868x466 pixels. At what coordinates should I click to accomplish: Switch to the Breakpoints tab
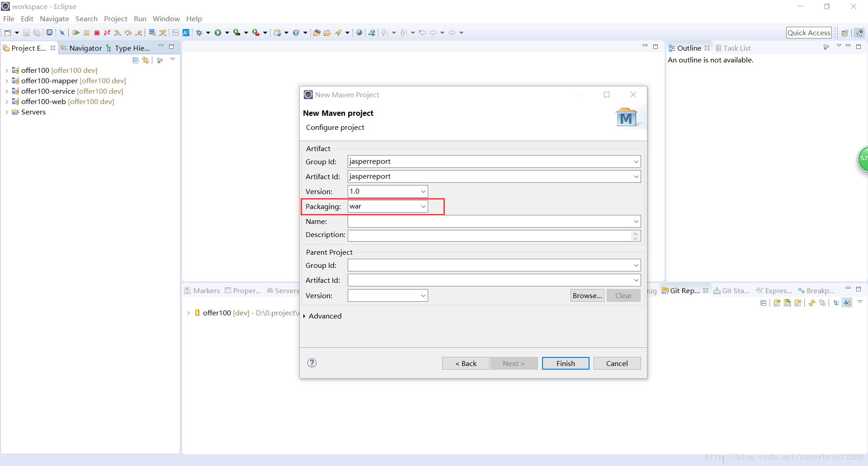[816, 290]
